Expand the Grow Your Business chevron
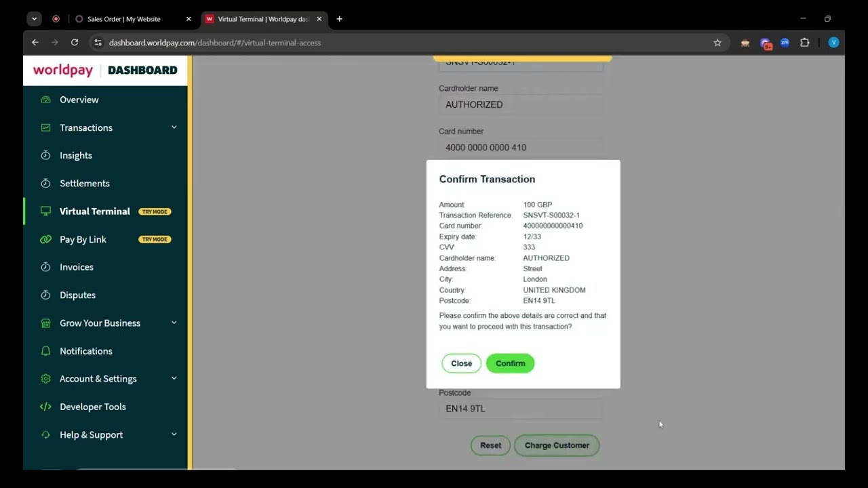The image size is (868, 488). 174,323
